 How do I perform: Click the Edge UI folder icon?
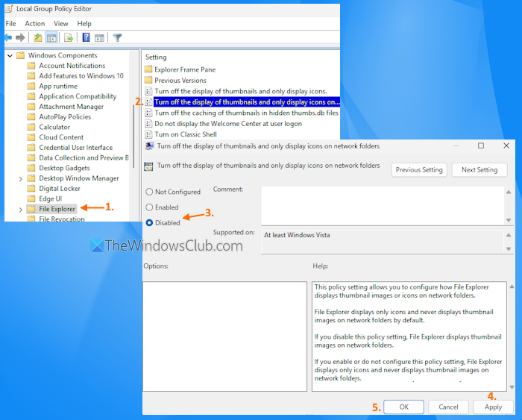(x=31, y=198)
